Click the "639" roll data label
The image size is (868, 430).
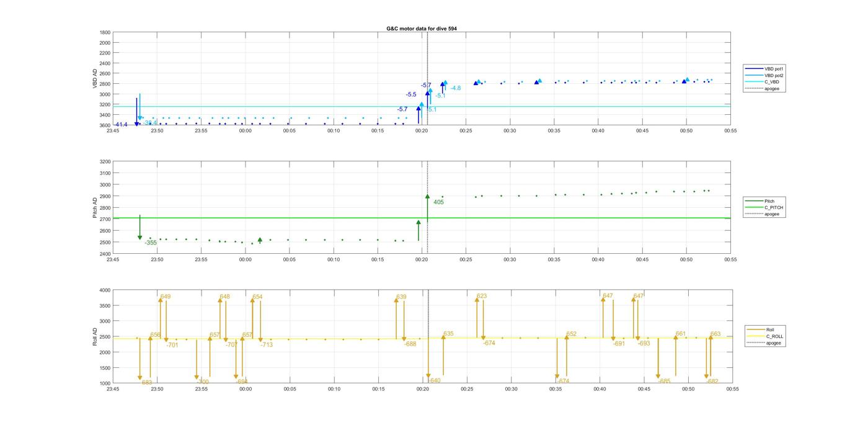tap(401, 297)
